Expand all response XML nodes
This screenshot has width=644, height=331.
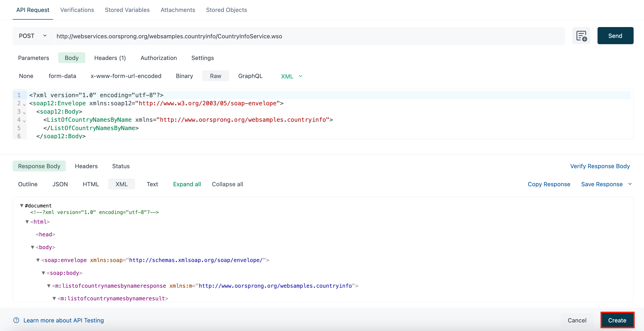pyautogui.click(x=187, y=184)
